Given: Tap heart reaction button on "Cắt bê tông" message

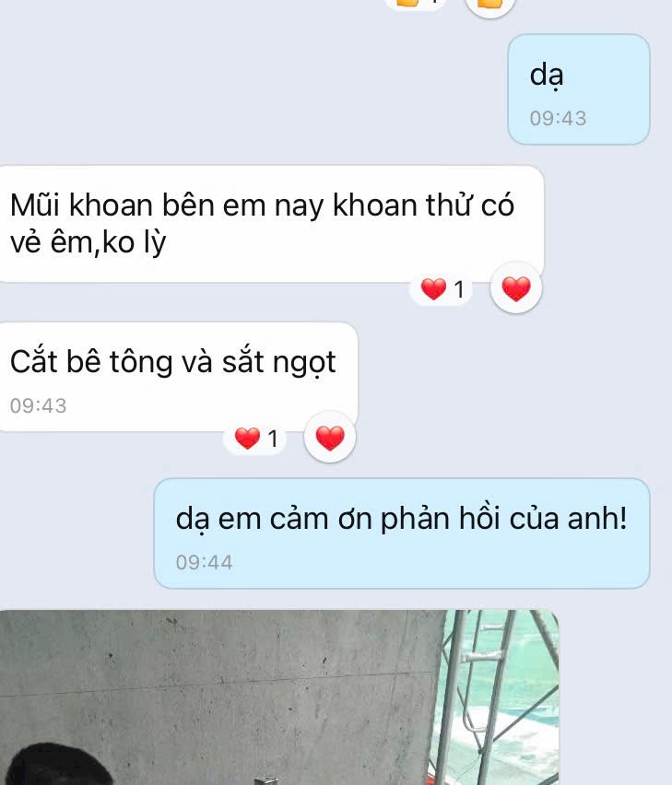Looking at the screenshot, I should pyautogui.click(x=330, y=438).
